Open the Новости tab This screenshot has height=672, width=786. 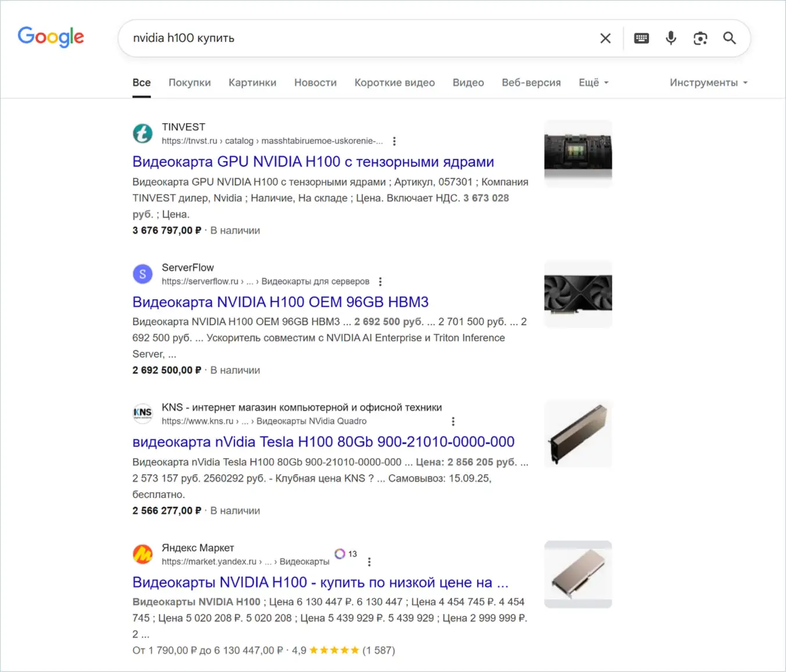[x=315, y=83]
